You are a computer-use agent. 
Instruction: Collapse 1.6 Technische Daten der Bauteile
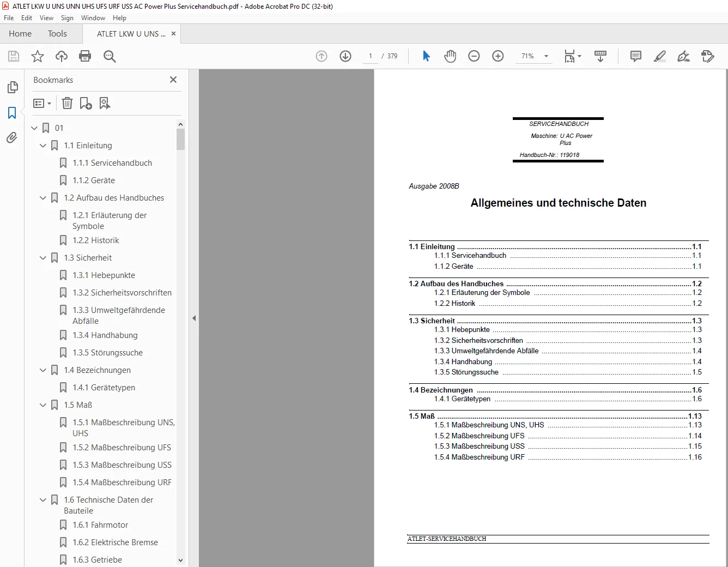43,500
